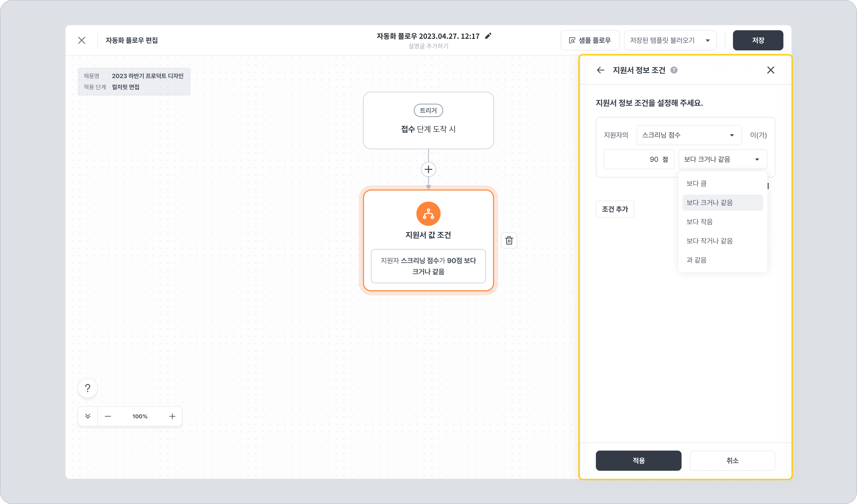Open the 샘플 플로우 button
Screen dimensions: 857x504
click(590, 41)
